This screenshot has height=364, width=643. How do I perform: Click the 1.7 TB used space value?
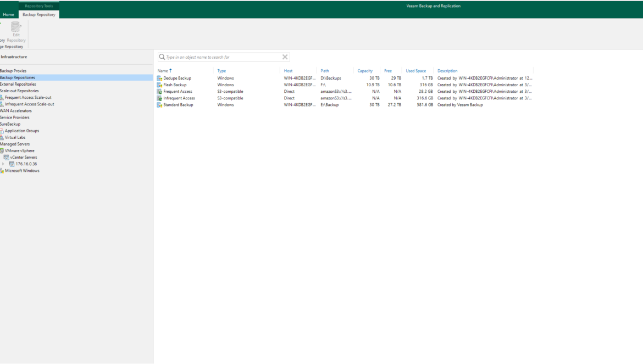coord(428,78)
